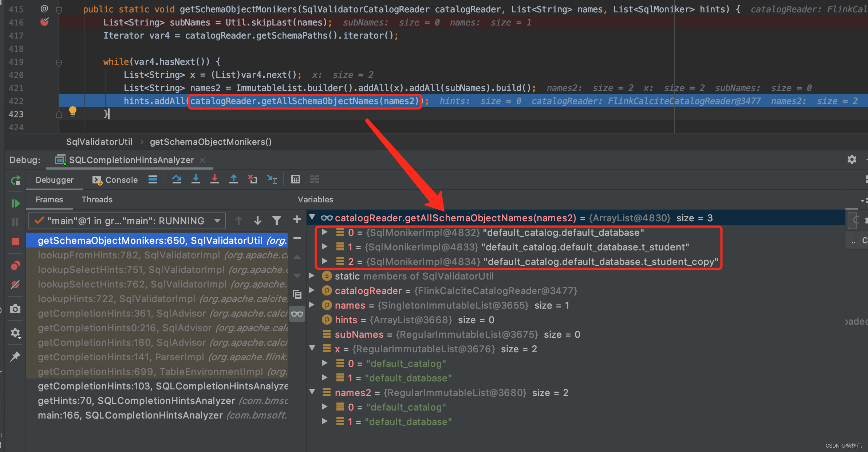Click getSchemaObjectMonikers() breadcrumb

pos(211,142)
